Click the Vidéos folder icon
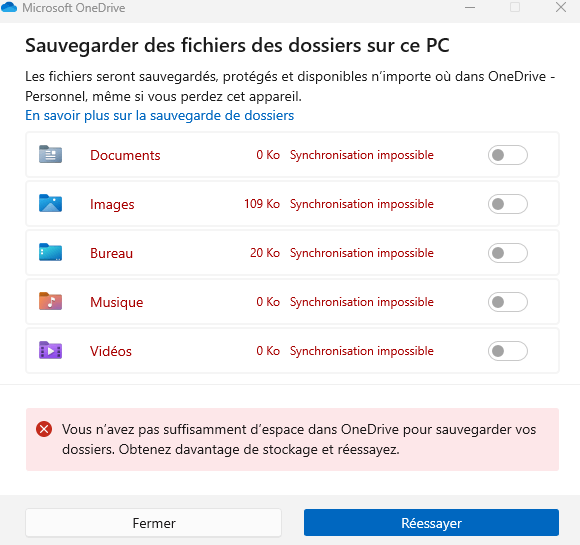The width and height of the screenshot is (580, 545). [50, 350]
